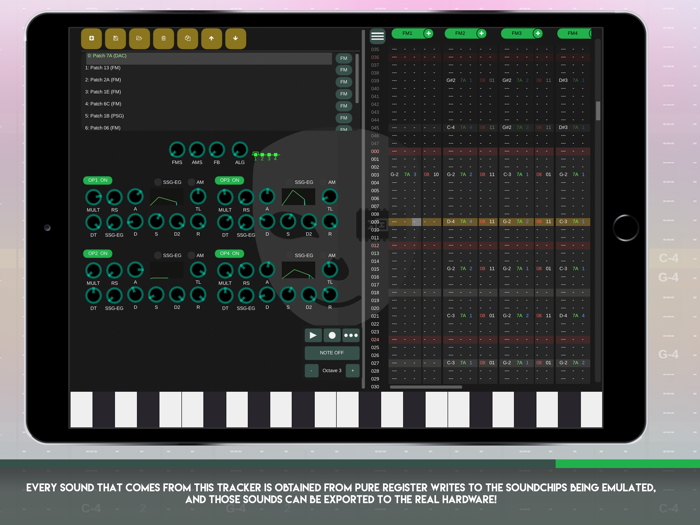Image resolution: width=700 pixels, height=525 pixels.
Task: Enable SSG-EG checkbox for OP1
Action: [158, 182]
